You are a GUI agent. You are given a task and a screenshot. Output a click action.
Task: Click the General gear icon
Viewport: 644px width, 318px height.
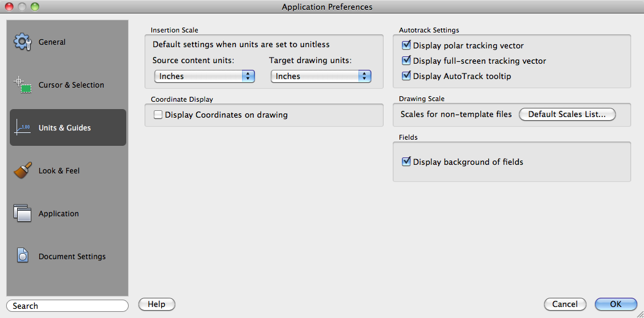[22, 42]
